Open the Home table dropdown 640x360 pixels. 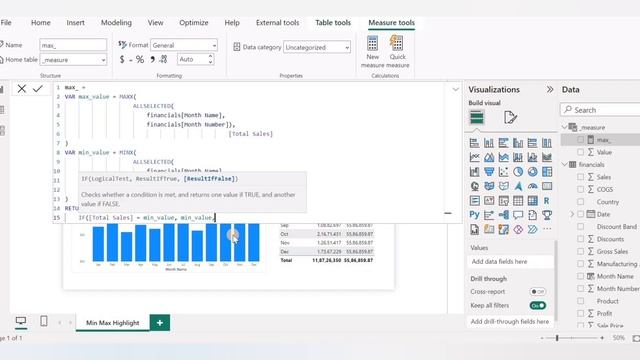click(73, 60)
